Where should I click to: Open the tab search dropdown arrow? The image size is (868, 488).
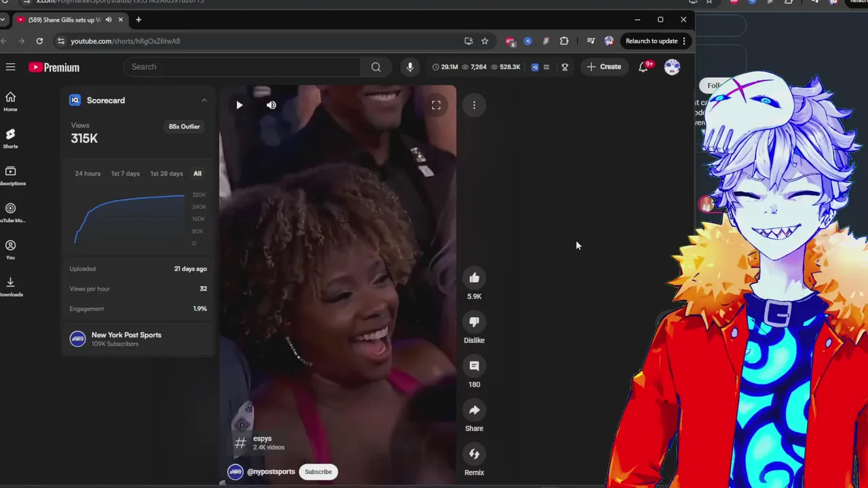3,20
